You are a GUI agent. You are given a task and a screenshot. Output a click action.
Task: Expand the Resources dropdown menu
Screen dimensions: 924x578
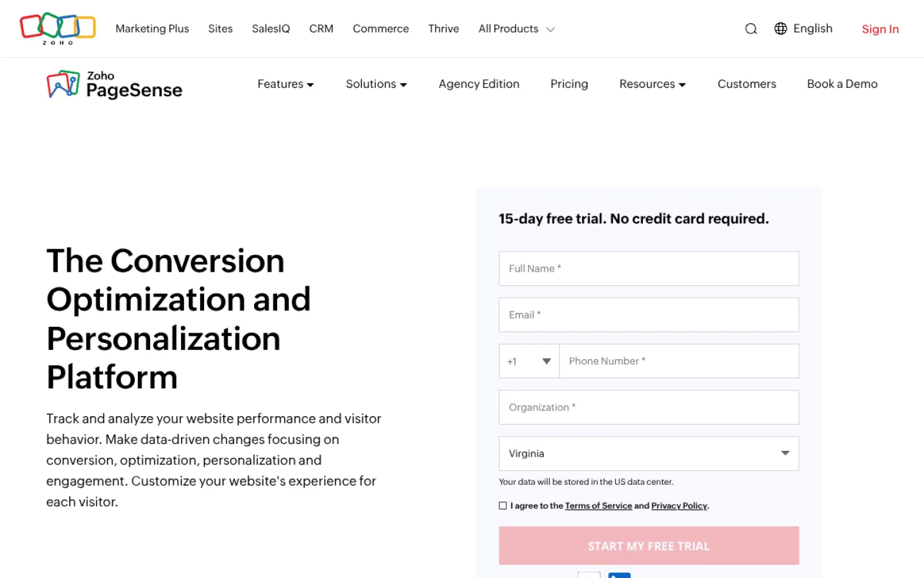click(x=653, y=84)
